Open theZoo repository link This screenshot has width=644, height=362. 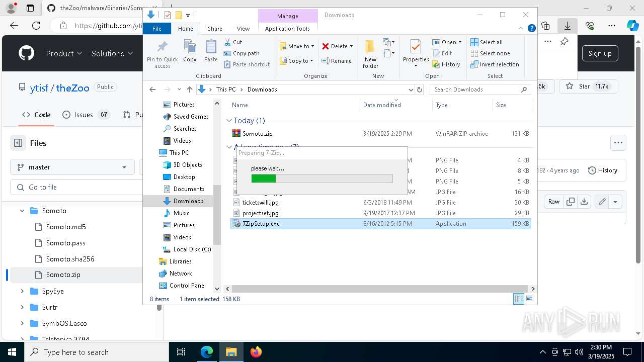[72, 88]
